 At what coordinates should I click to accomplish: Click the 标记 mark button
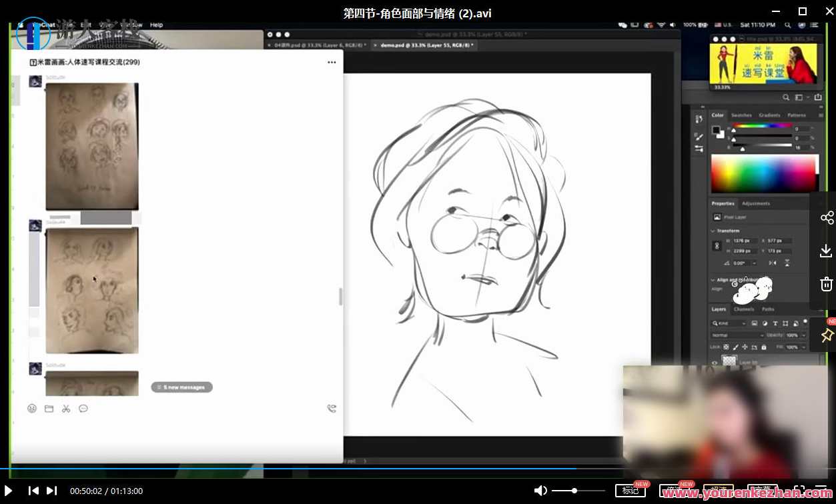click(630, 491)
